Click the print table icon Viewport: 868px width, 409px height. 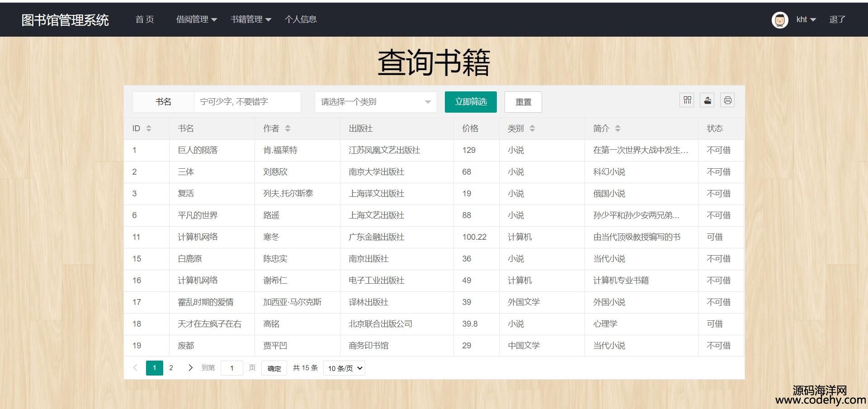(x=727, y=100)
